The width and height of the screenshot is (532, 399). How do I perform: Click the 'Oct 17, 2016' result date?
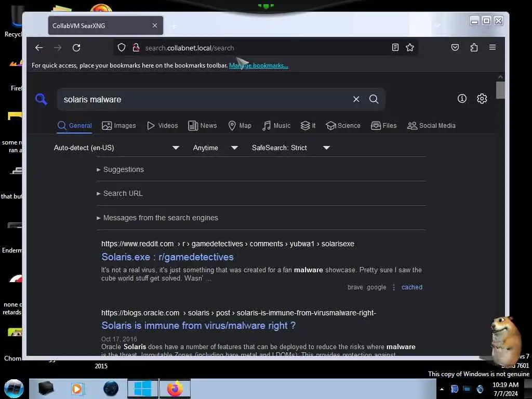pyautogui.click(x=119, y=339)
